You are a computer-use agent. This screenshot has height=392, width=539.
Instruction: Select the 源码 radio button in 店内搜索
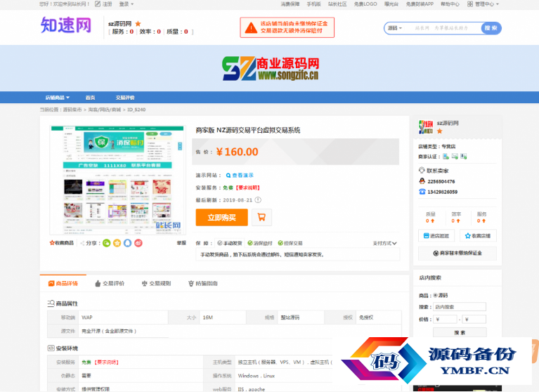pos(435,295)
